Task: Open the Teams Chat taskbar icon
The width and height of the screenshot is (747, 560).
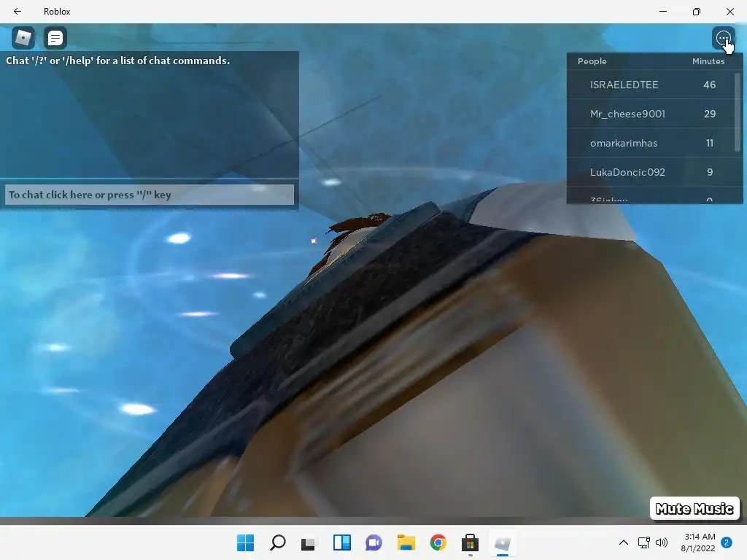Action: (373, 542)
